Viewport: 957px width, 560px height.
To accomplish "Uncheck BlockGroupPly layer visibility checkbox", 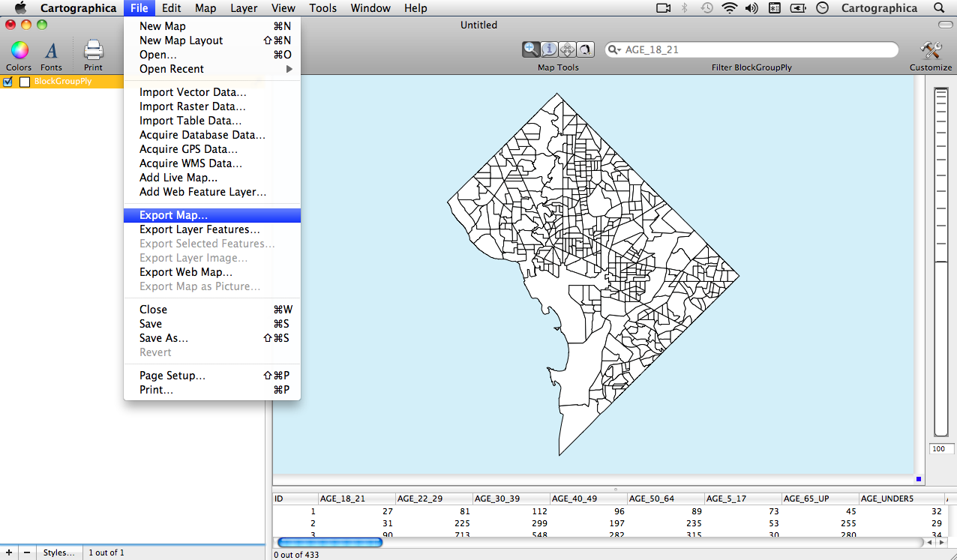I will (x=8, y=82).
